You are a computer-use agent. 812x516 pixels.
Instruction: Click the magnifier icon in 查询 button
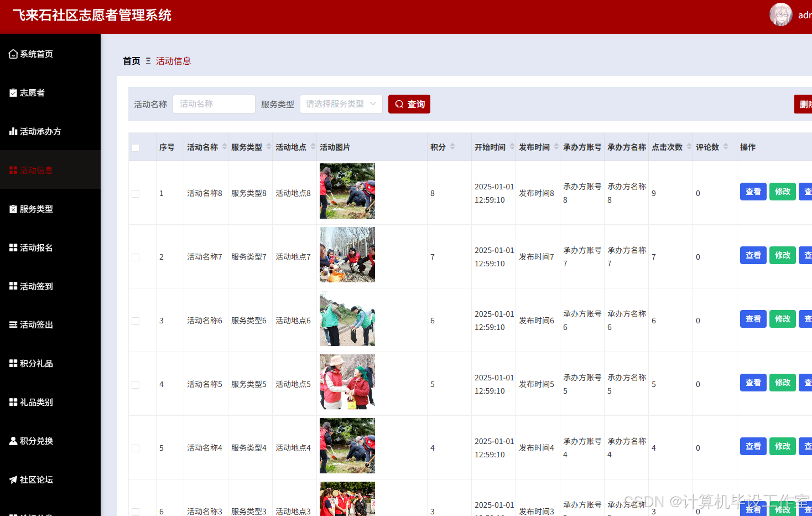coord(399,104)
